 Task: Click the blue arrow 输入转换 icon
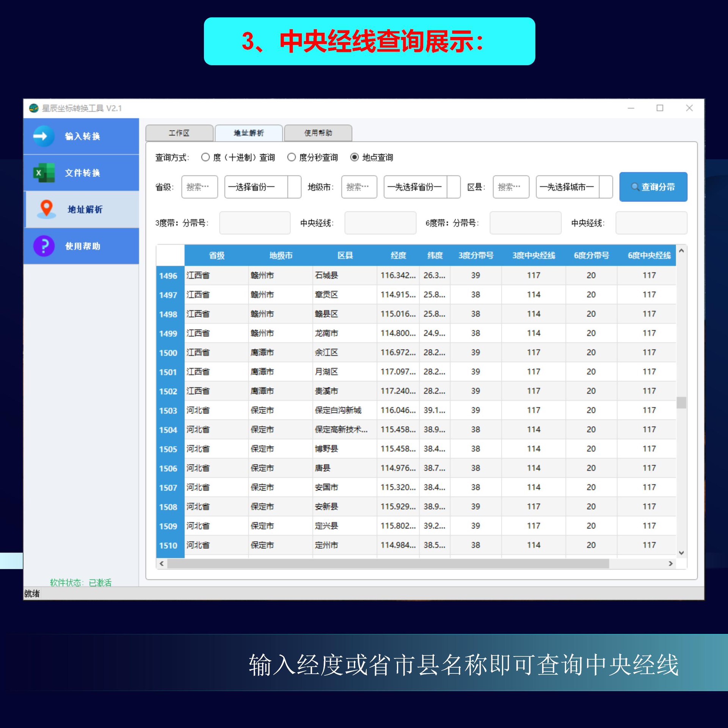[x=43, y=136]
